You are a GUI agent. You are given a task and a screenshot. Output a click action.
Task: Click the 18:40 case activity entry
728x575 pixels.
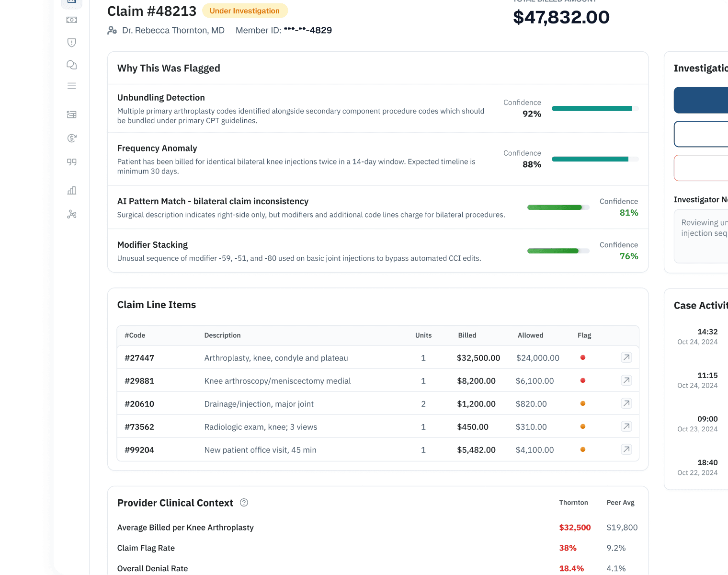698,467
